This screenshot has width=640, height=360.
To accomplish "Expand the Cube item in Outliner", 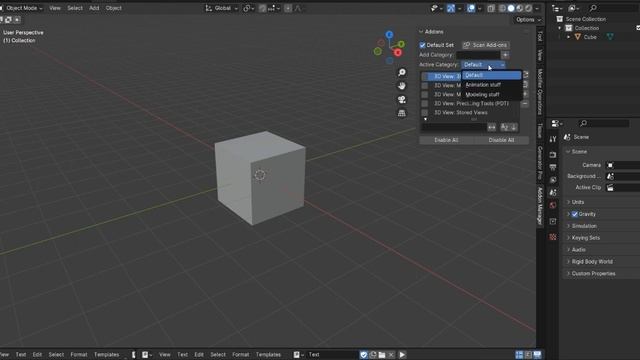I will pos(569,37).
